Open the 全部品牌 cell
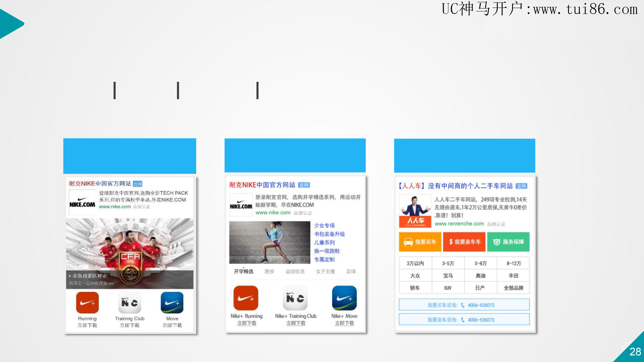Screen dimensions: 644x362 click(513, 288)
